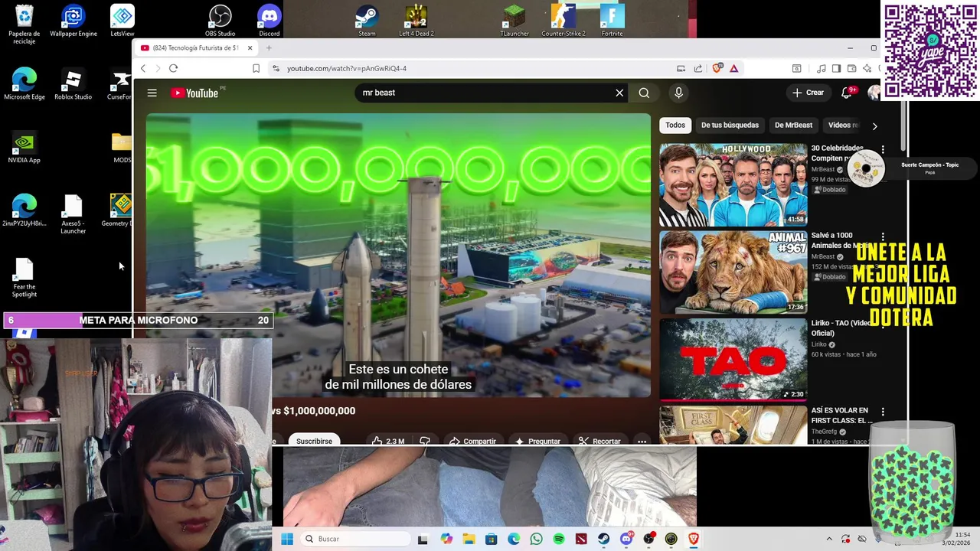Viewport: 980px width, 551px height.
Task: Open OBS Studio desktop shortcut
Action: point(220,21)
